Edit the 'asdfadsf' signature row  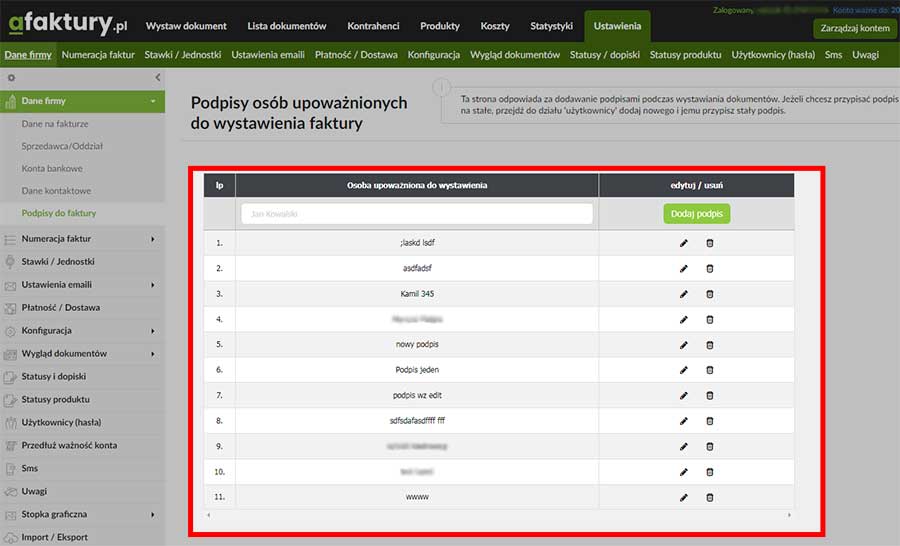(684, 269)
